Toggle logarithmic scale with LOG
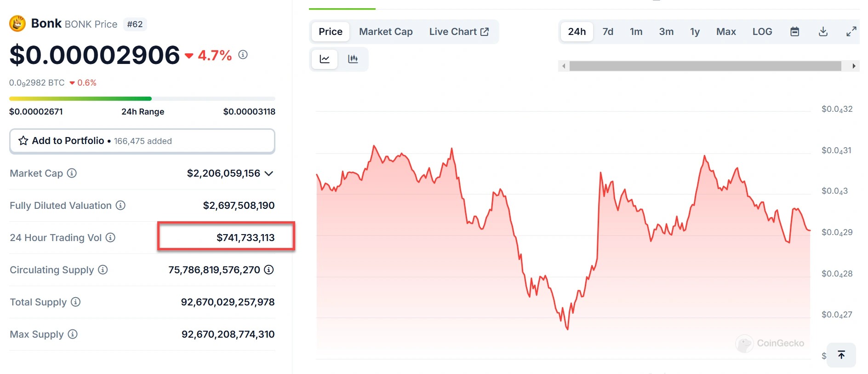 pyautogui.click(x=762, y=31)
